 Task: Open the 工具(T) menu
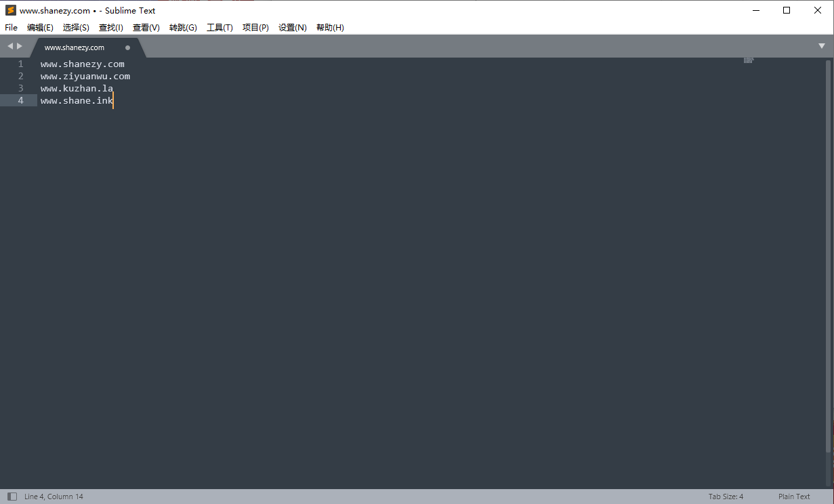(x=220, y=27)
